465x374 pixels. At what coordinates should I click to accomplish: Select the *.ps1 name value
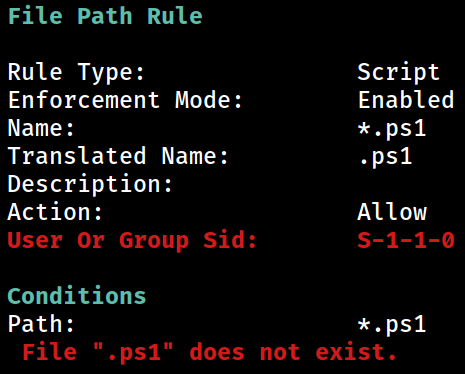392,129
